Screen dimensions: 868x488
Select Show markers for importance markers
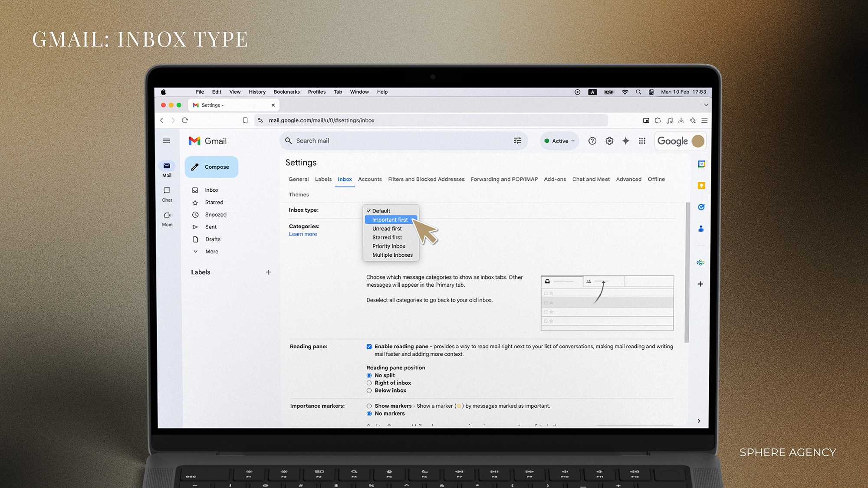click(369, 406)
